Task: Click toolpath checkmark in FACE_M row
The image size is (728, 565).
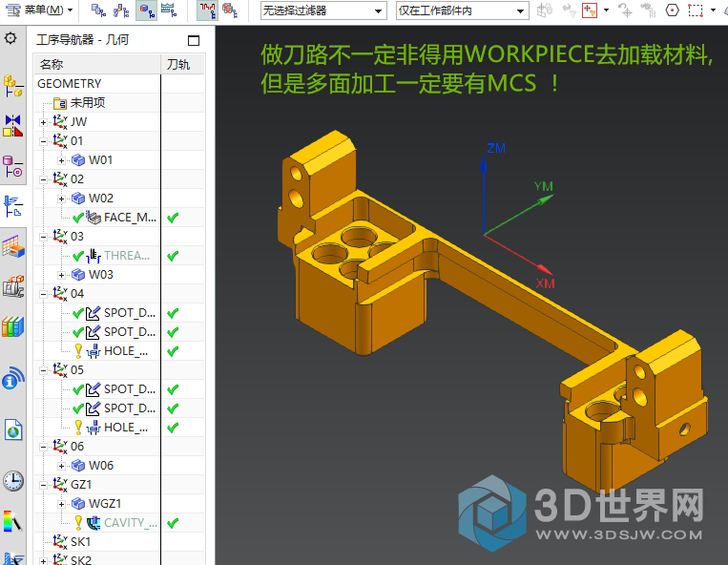Action: click(x=173, y=218)
